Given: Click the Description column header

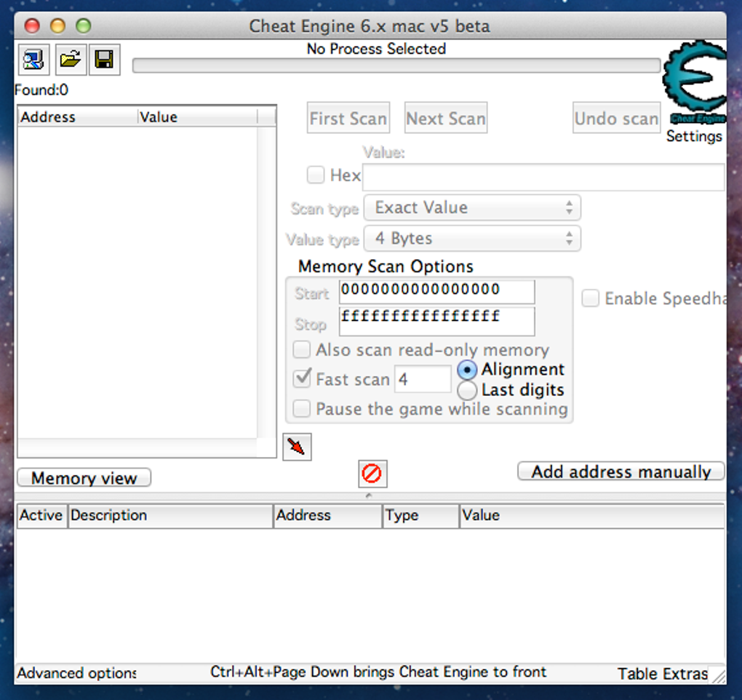Looking at the screenshot, I should [170, 515].
